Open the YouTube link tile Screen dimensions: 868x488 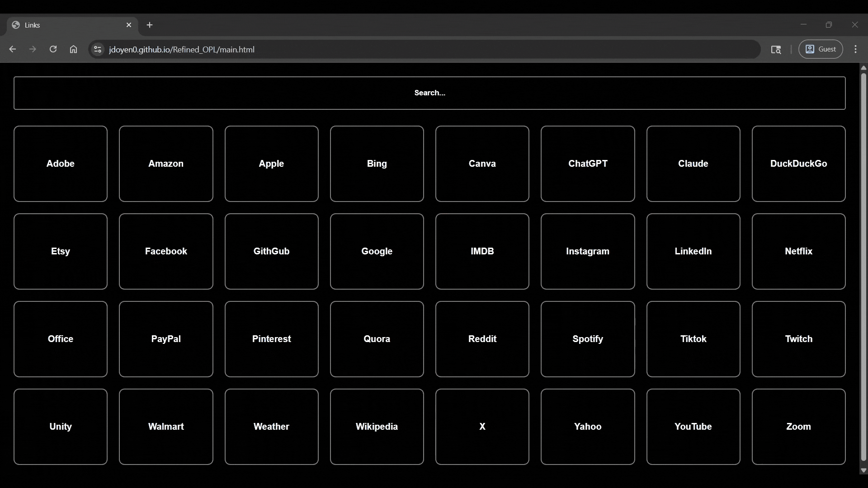[x=693, y=427]
